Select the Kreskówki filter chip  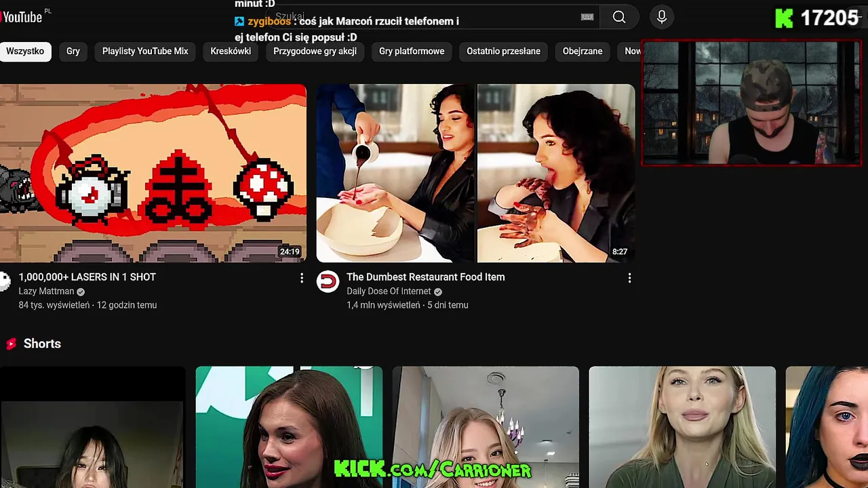click(231, 52)
